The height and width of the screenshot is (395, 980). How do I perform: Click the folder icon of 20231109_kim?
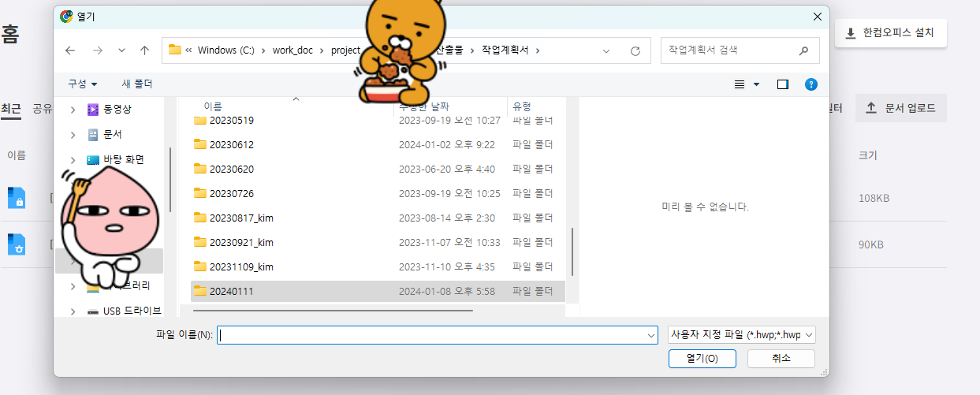click(200, 267)
